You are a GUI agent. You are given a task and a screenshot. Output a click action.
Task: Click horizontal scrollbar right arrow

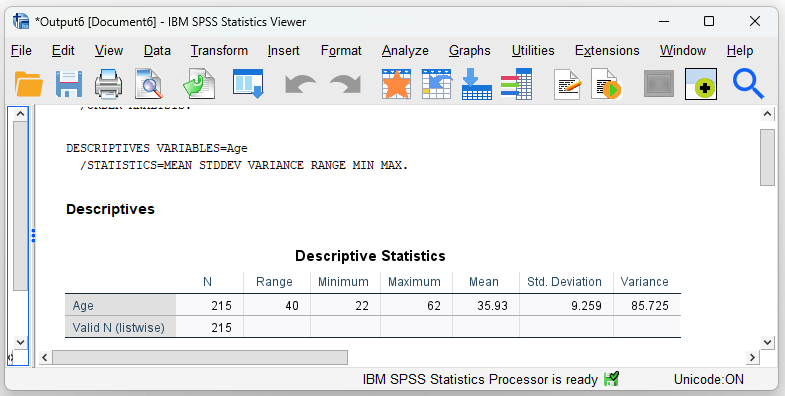point(752,357)
